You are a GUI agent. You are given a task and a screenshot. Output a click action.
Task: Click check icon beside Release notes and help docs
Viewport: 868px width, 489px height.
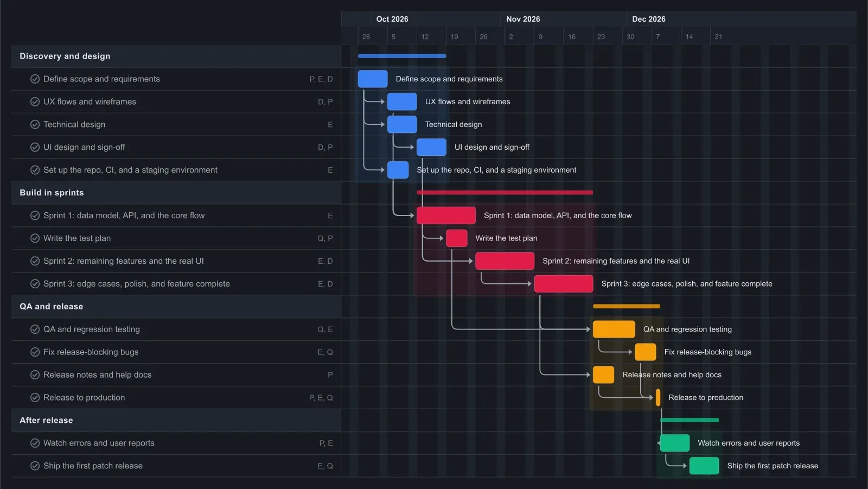35,375
